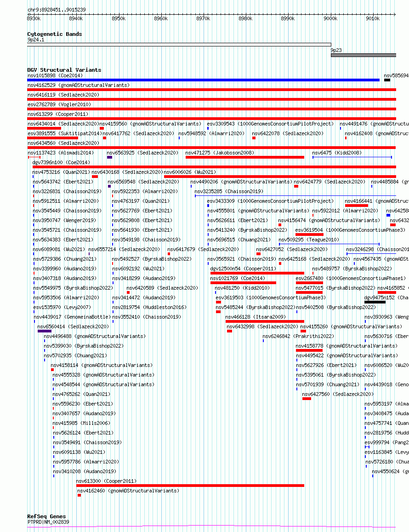Click the 9p24.1 cytogenetic band
This screenshot has height=532, width=409.
(x=179, y=45)
